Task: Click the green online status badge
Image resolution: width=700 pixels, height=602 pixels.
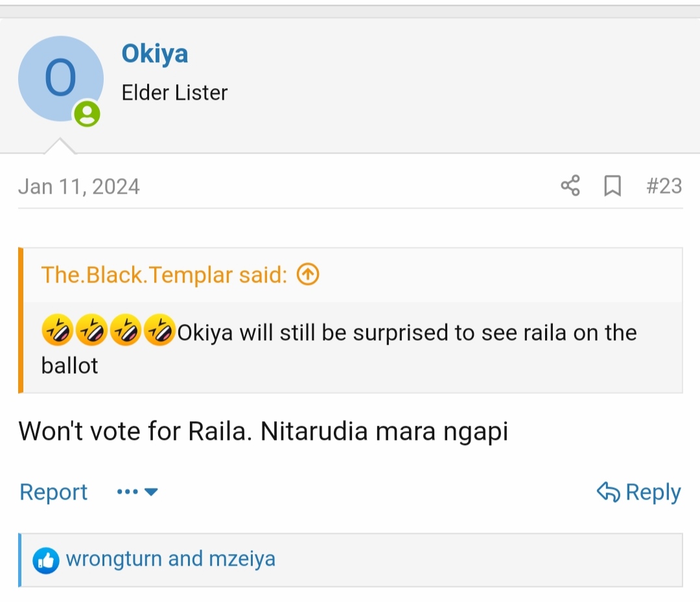Action: coord(87,114)
